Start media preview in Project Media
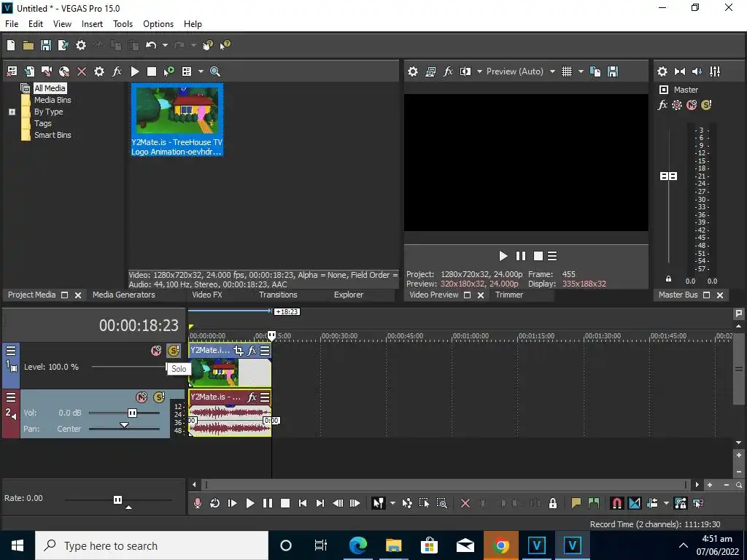Viewport: 747px width, 560px height. [135, 71]
